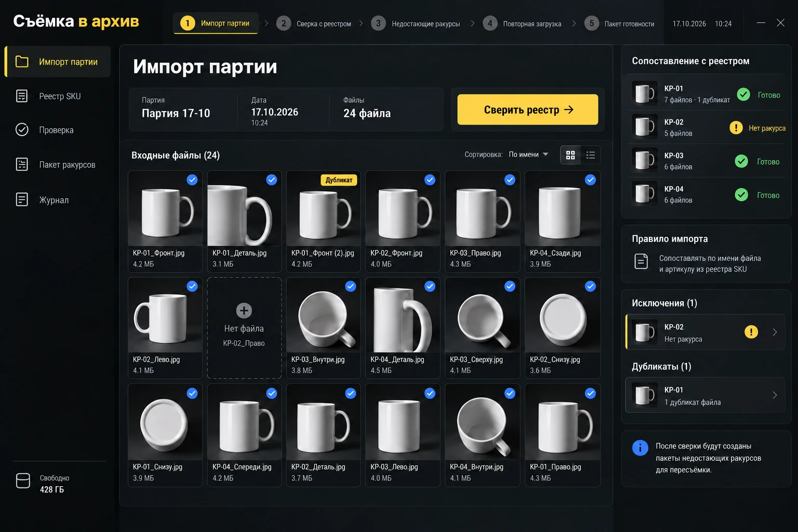Screen dimensions: 798x532
Task: Click warning icon in Исключения КР-02 row
Action: click(751, 332)
